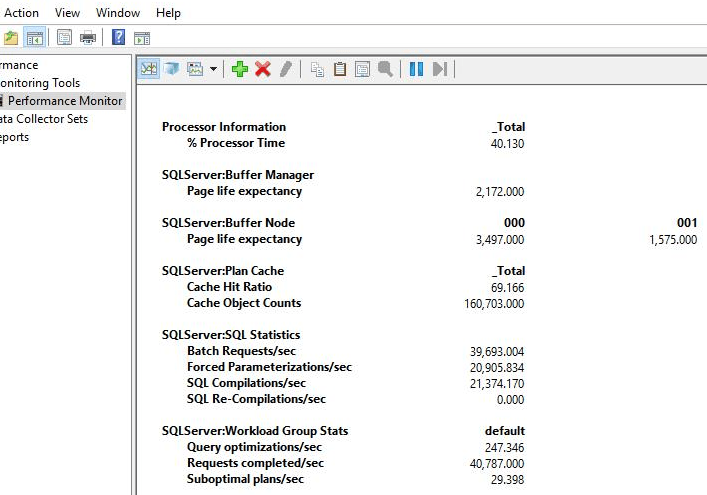Select Monitoring Tools tree node
The width and height of the screenshot is (707, 495).
(x=40, y=83)
